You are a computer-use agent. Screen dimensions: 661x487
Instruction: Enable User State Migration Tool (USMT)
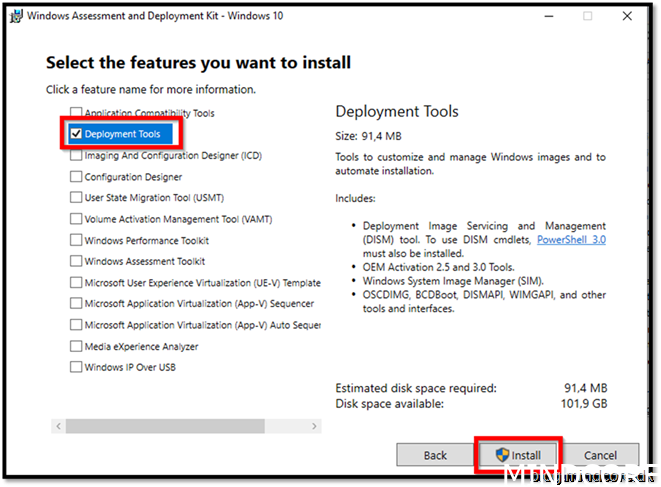point(76,198)
